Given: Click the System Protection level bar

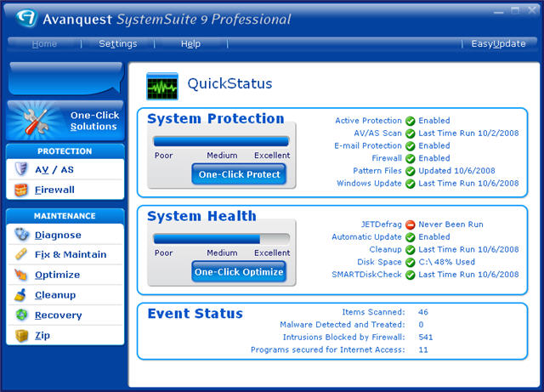Looking at the screenshot, I should pyautogui.click(x=221, y=141).
